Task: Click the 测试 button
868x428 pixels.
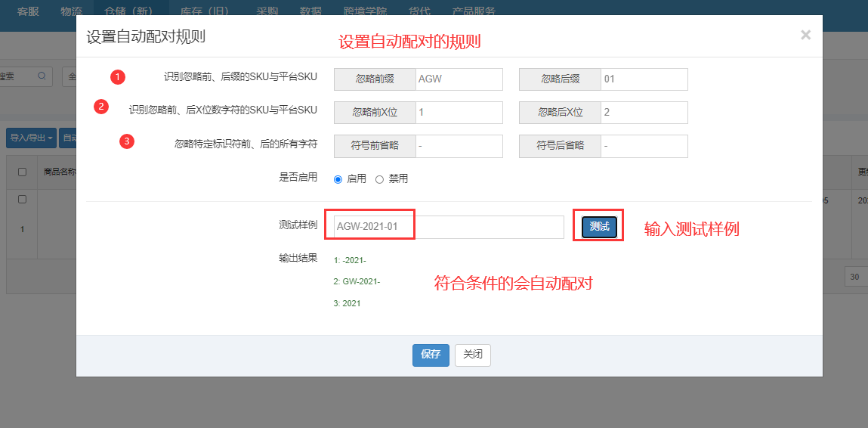Action: click(599, 226)
